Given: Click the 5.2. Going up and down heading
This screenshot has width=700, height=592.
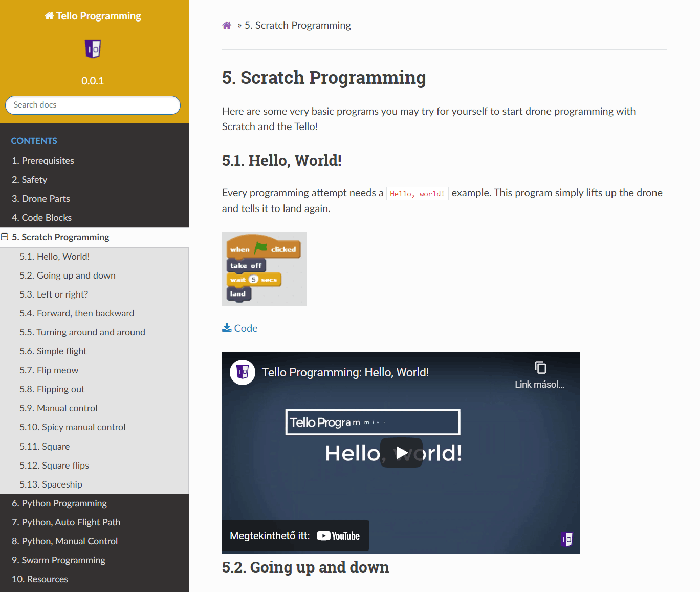Looking at the screenshot, I should pos(305,567).
